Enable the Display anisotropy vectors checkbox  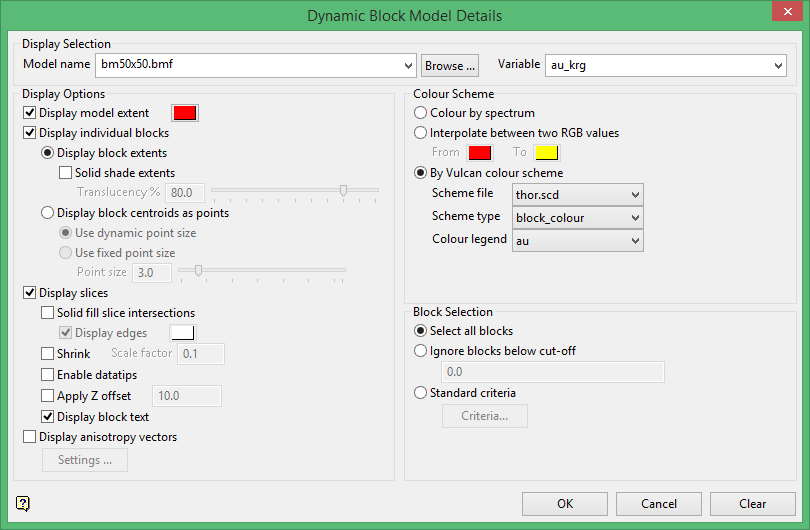pos(30,437)
